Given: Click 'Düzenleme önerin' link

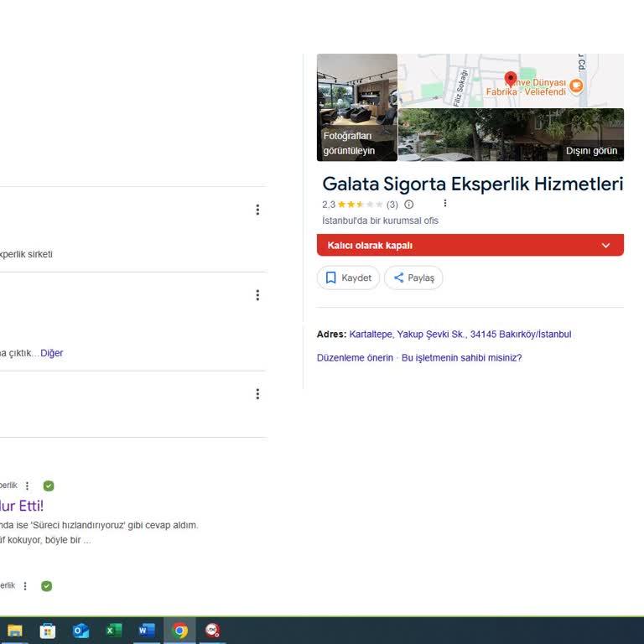Looking at the screenshot, I should pyautogui.click(x=355, y=358).
